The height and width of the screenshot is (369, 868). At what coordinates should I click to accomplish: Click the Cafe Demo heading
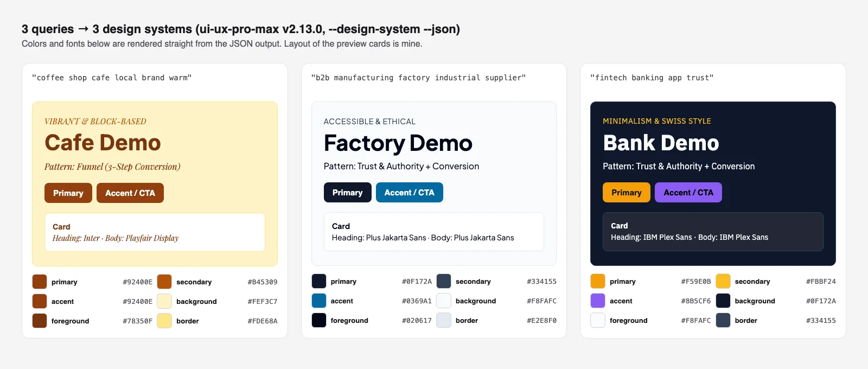103,143
